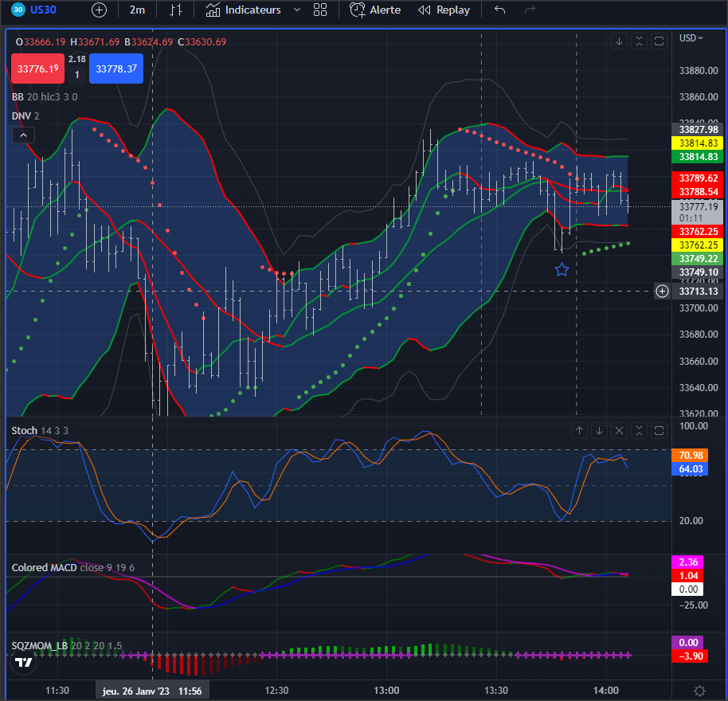This screenshot has width=728, height=701.
Task: Select the BB 20 hlc3 indicator legend
Action: pyautogui.click(x=45, y=97)
